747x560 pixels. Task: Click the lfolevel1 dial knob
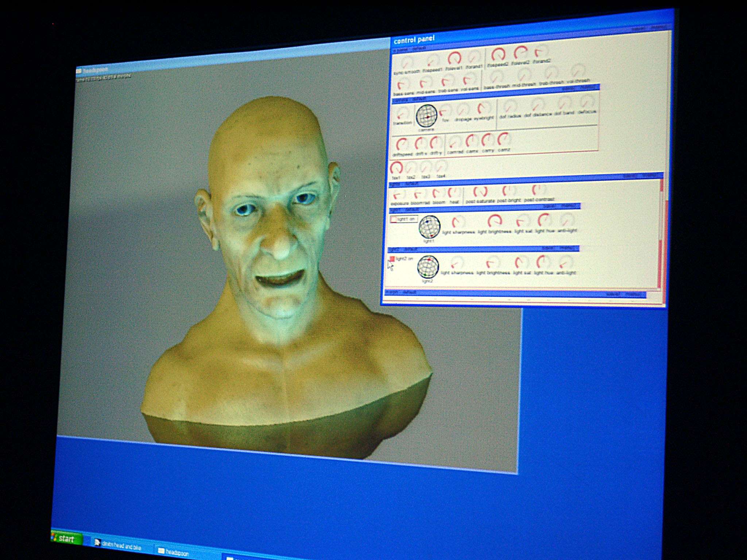click(454, 58)
